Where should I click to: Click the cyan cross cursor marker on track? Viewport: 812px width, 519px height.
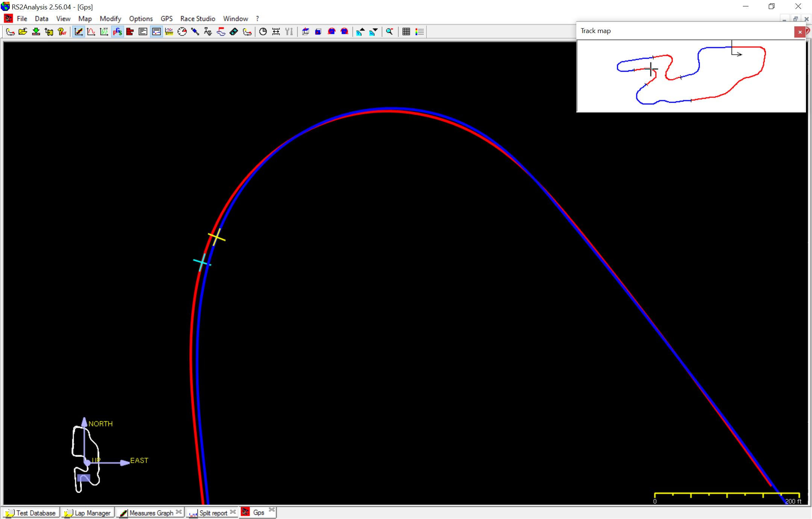tap(202, 263)
